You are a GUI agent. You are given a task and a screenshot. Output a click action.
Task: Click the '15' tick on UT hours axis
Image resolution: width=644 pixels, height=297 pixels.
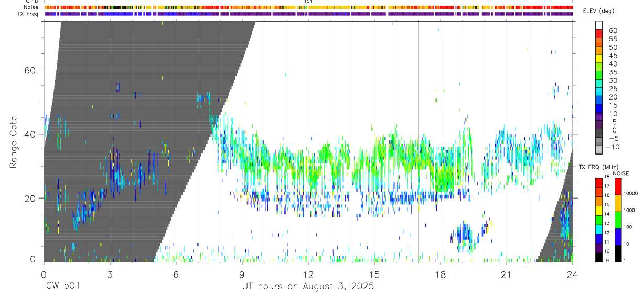pos(374,274)
